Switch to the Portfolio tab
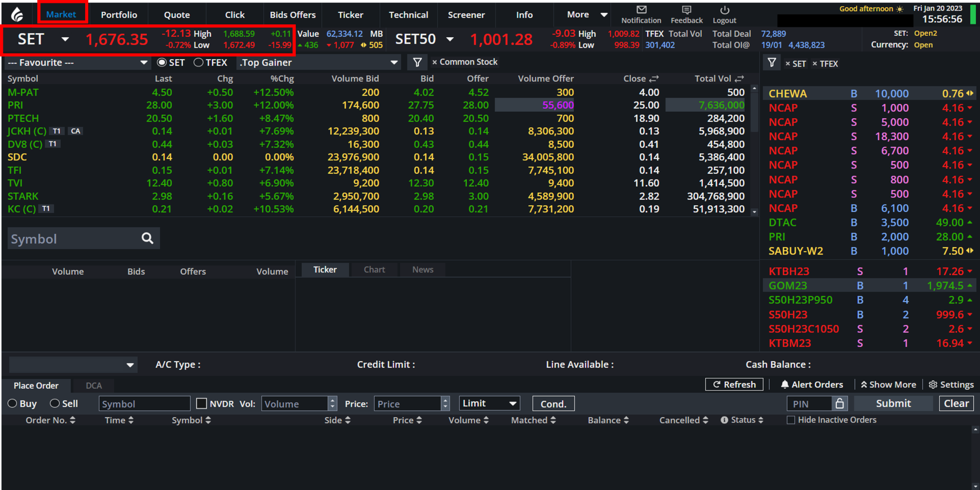The width and height of the screenshot is (980, 490). [x=119, y=15]
